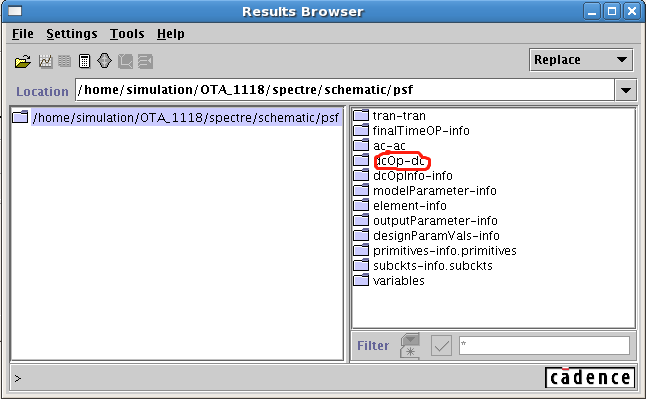
Task: Select the modelParameter-info entry
Action: tap(435, 190)
